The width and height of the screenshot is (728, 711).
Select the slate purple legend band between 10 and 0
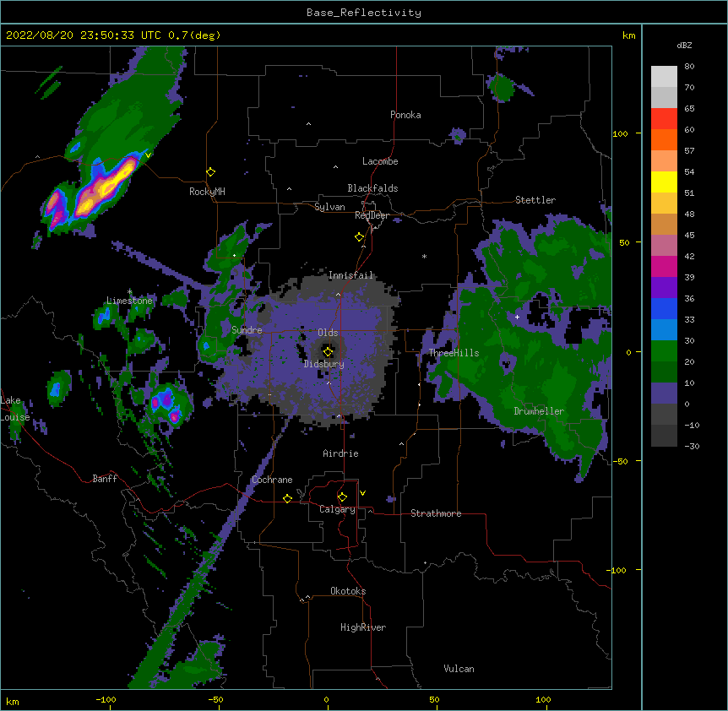point(664,393)
